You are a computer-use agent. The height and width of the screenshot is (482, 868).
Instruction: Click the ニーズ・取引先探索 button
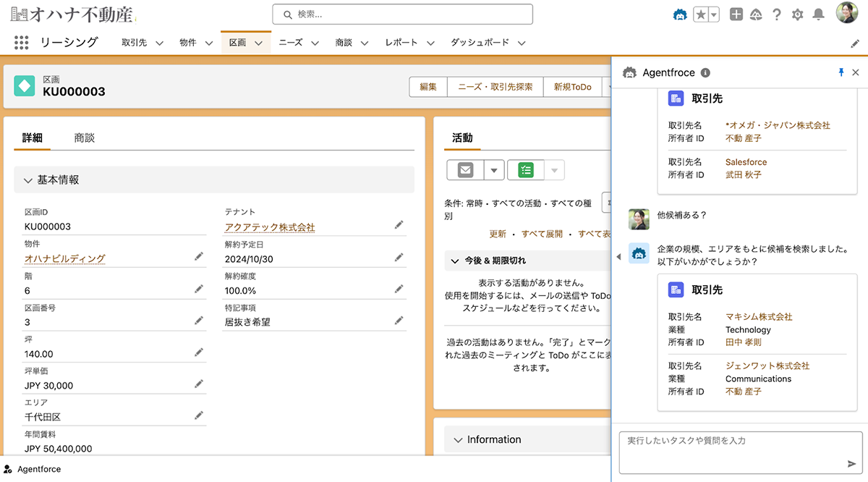pyautogui.click(x=495, y=87)
